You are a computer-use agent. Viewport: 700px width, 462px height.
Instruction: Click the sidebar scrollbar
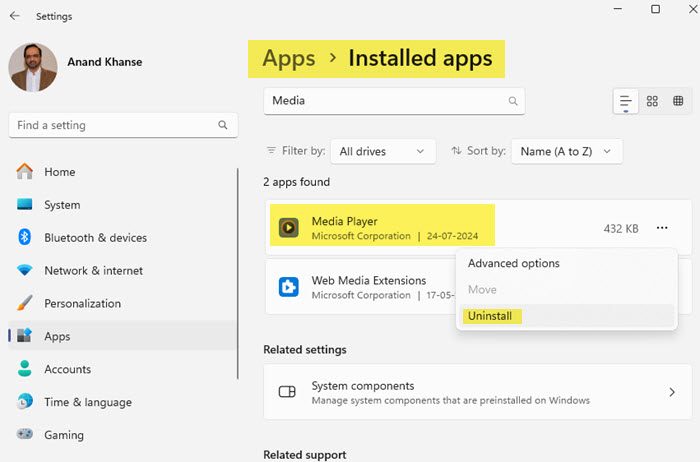pos(238,274)
